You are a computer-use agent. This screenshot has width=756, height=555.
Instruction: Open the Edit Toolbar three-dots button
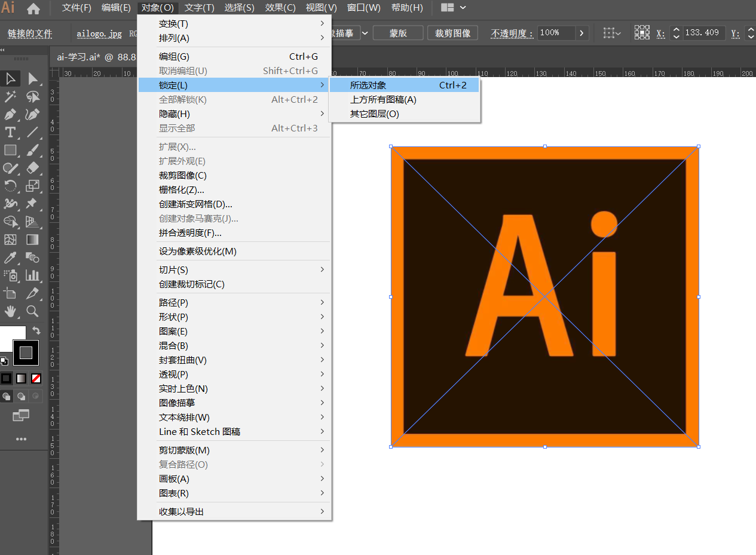(21, 439)
